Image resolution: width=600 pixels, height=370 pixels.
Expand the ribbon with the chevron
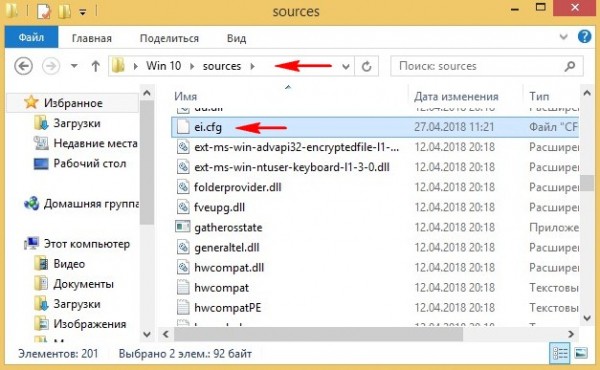[563, 37]
